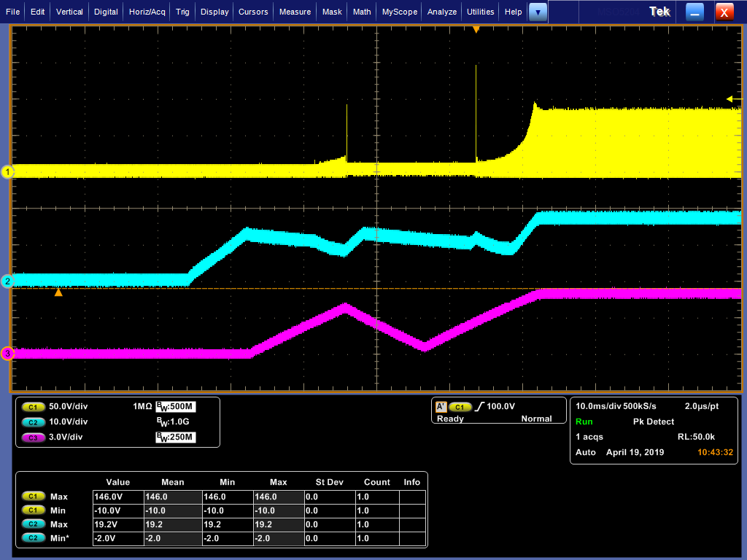
Task: Click the Auto acquisition label
Action: 586,452
